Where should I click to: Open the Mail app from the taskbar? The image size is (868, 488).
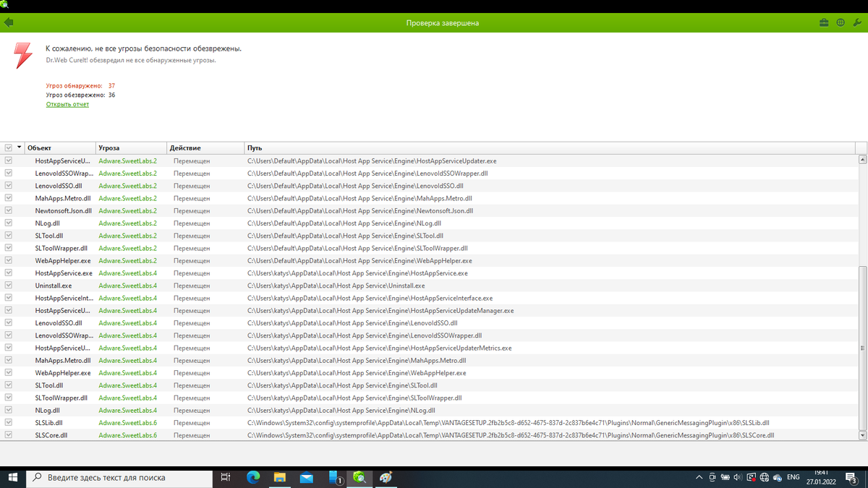point(307,477)
